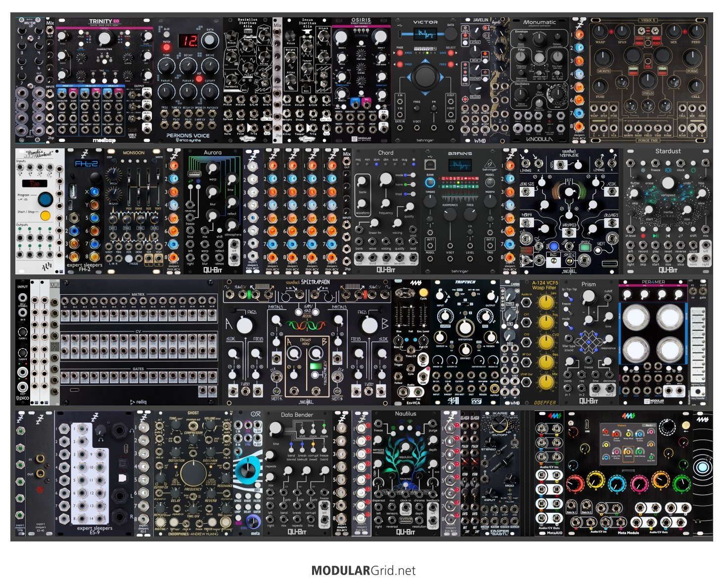Click the green reverse icon on Aurora
Viewport: 728px width, 581px height.
[x=190, y=182]
